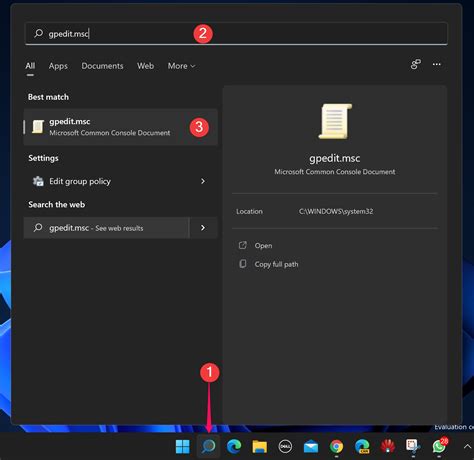Open File Explorer from taskbar
The width and height of the screenshot is (474, 460).
[260, 447]
